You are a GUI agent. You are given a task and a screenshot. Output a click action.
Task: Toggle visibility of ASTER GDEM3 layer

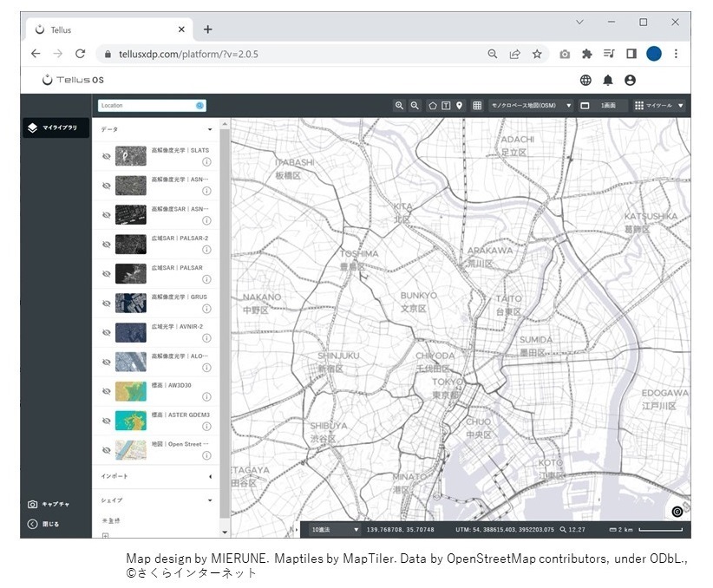coord(107,421)
